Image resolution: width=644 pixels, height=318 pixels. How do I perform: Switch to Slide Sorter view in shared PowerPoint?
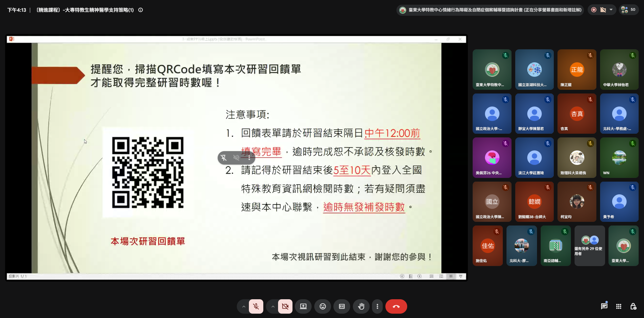(441, 276)
